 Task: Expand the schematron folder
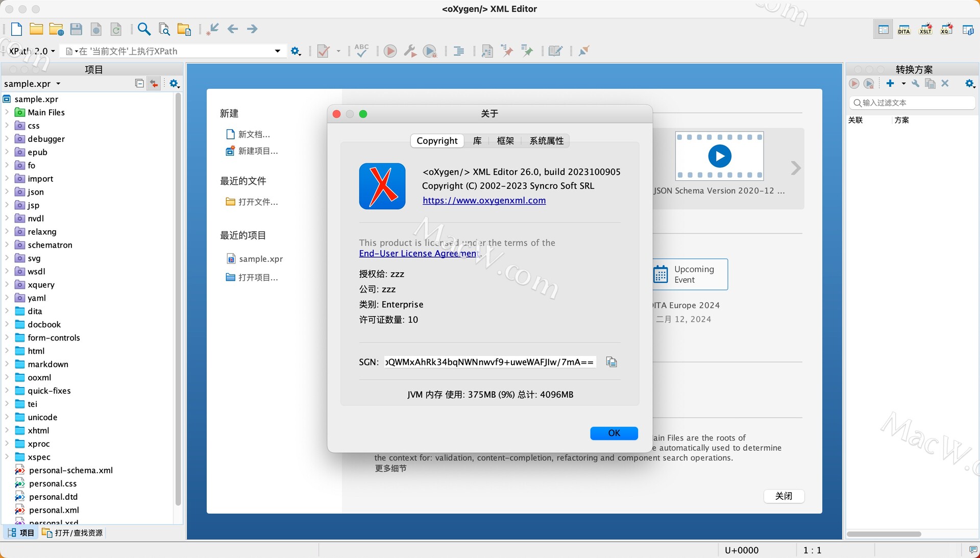(7, 245)
